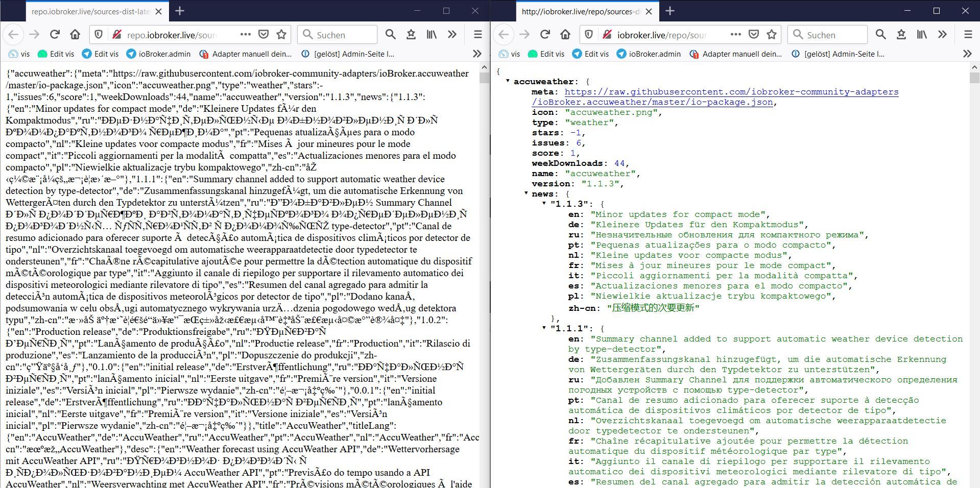
Task: Open Library icon in right window
Action: [x=922, y=35]
